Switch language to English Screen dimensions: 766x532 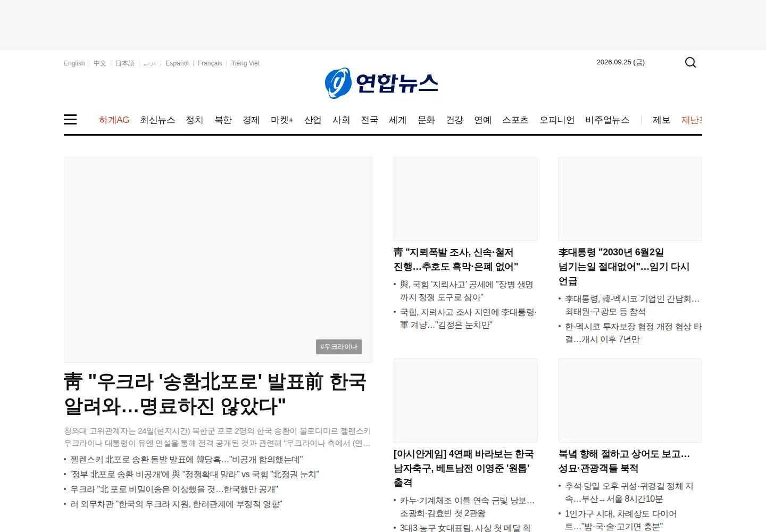point(74,63)
